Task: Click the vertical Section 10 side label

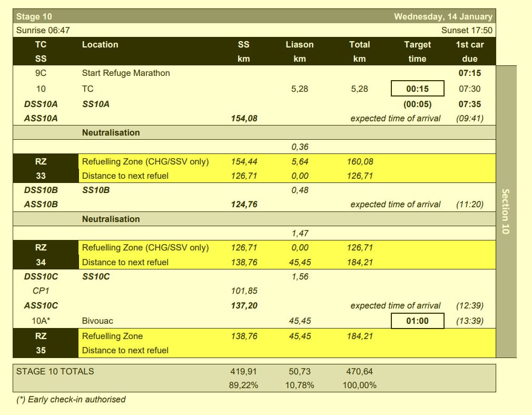Action: pyautogui.click(x=506, y=211)
